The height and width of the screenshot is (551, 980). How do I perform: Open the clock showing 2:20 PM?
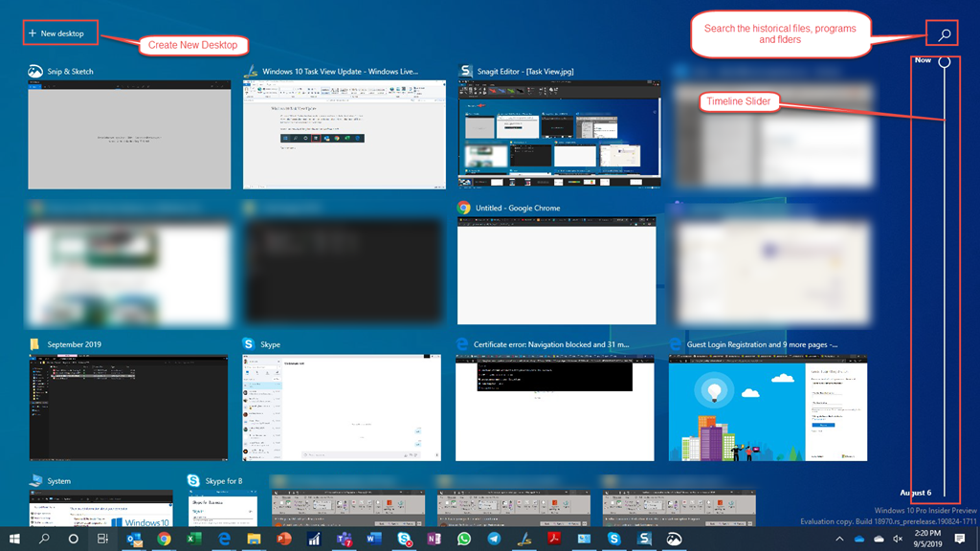click(x=927, y=538)
